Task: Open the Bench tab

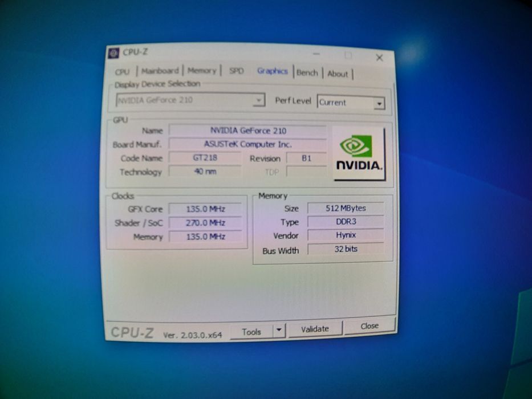Action: pyautogui.click(x=307, y=72)
